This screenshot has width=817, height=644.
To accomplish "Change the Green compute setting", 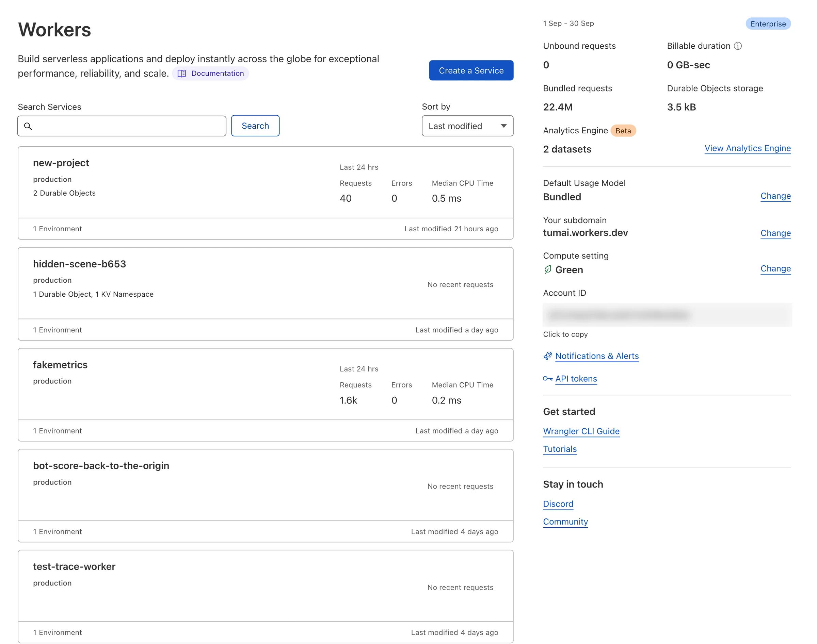I will [775, 268].
